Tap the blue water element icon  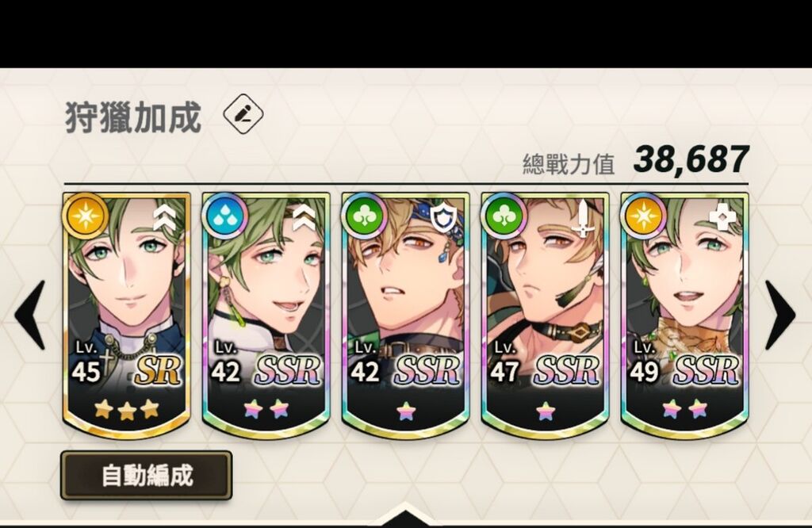225,216
